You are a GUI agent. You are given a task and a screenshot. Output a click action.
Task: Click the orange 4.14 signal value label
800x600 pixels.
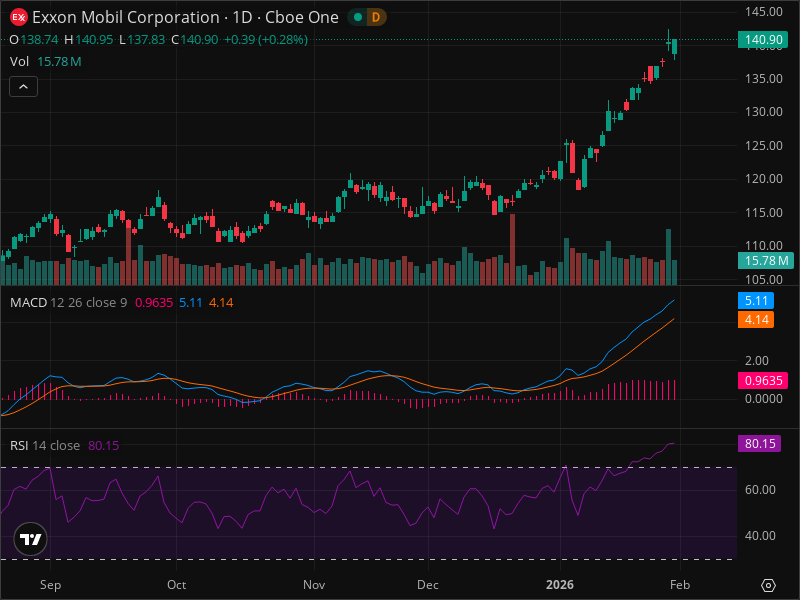tap(756, 320)
